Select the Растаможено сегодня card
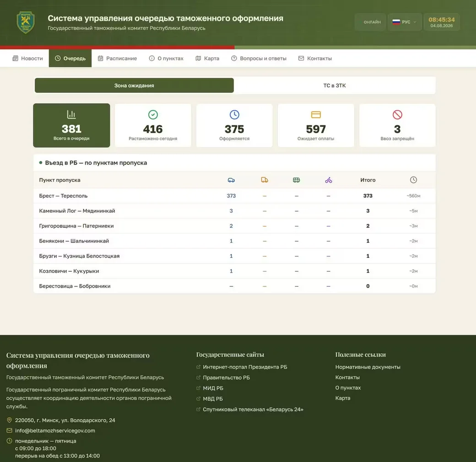The height and width of the screenshot is (462, 476). click(153, 126)
